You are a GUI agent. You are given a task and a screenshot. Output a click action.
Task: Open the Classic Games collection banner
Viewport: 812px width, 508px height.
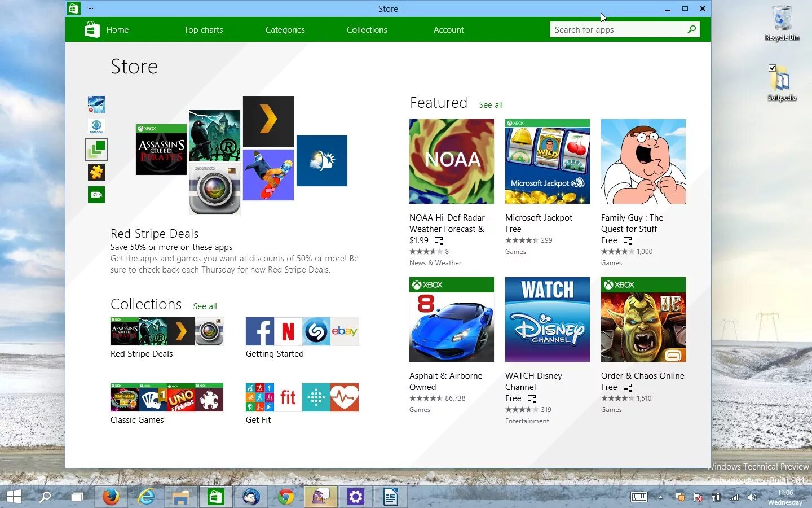[x=167, y=397]
